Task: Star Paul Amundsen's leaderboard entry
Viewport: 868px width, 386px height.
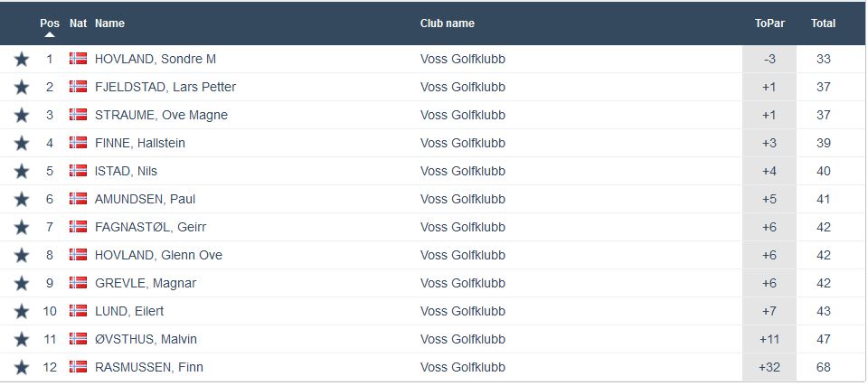Action: pos(22,200)
